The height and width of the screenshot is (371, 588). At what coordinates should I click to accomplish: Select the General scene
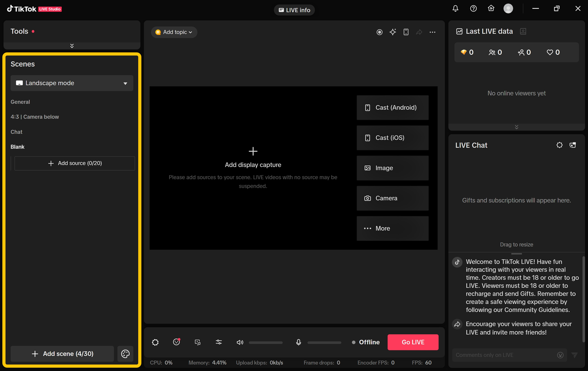[20, 102]
